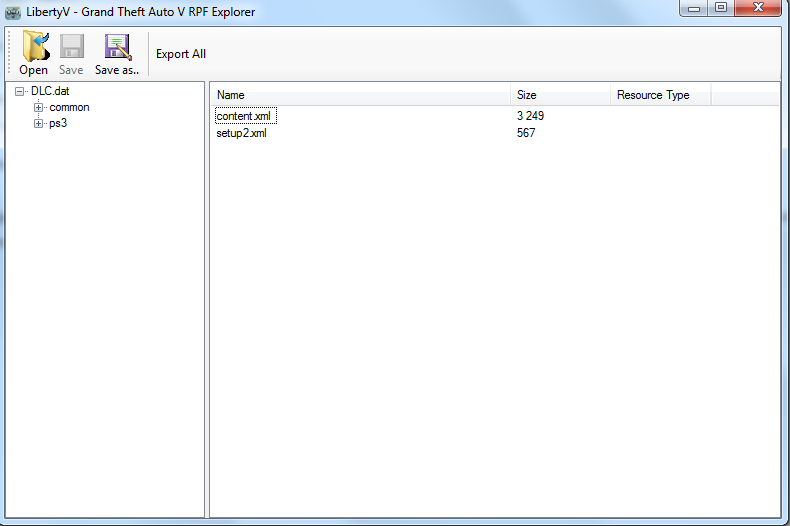The width and height of the screenshot is (790, 526).
Task: Click the Save as floppy icon
Action: click(x=118, y=47)
